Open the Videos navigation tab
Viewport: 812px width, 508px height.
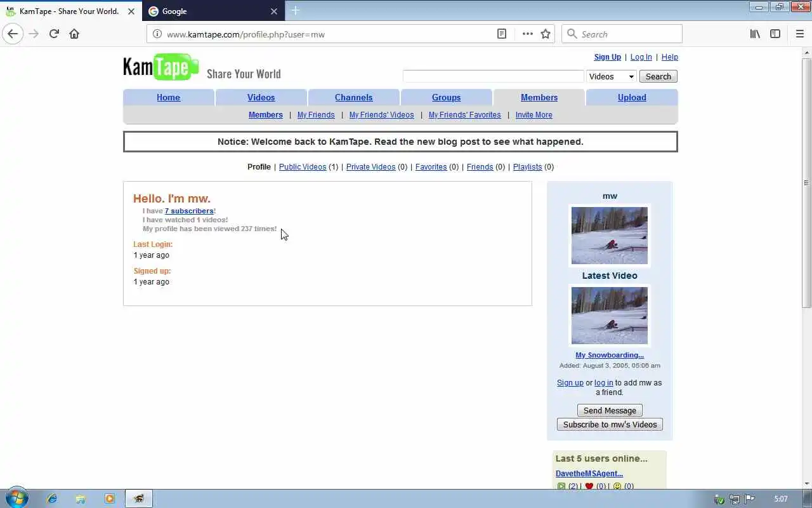pos(261,97)
